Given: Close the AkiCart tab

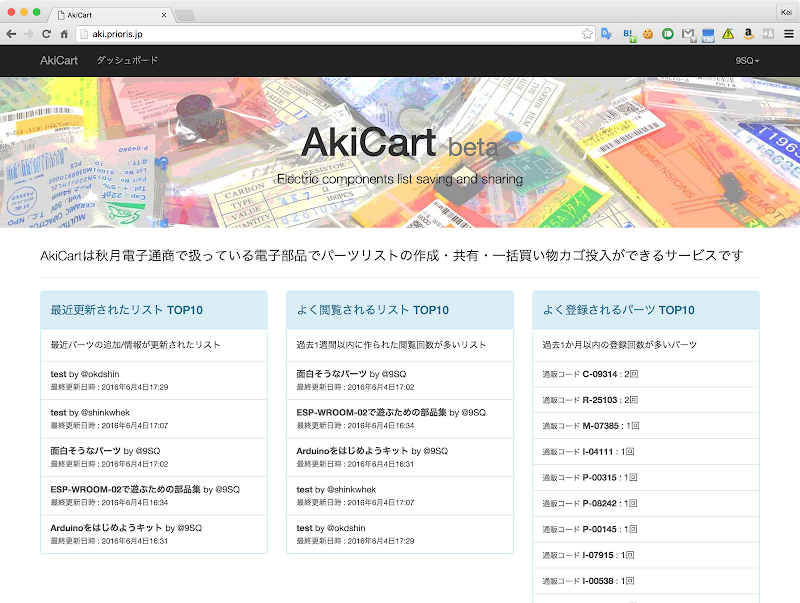Looking at the screenshot, I should (x=164, y=15).
